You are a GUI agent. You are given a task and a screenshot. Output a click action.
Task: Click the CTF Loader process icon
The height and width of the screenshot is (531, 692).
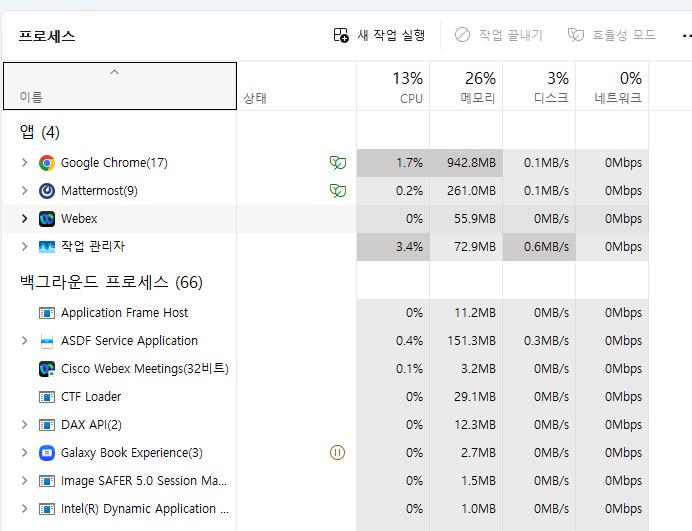click(47, 397)
